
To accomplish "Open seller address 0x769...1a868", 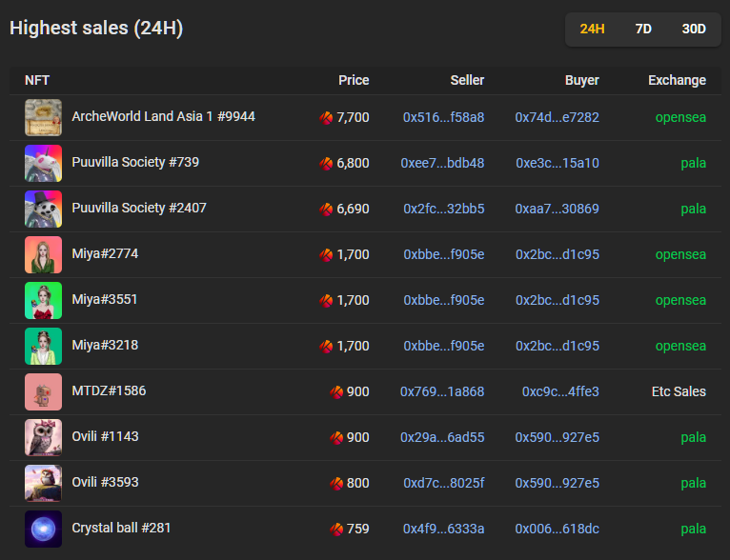I will [442, 391].
